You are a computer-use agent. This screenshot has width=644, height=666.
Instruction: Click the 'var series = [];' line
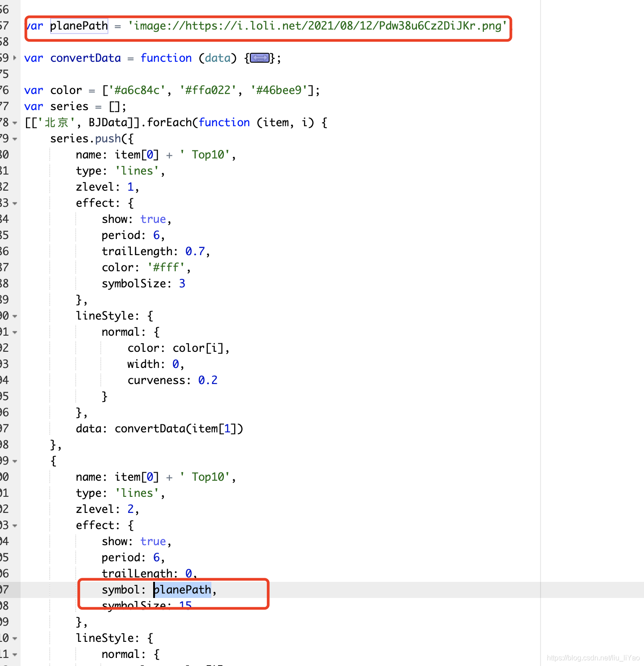tap(75, 107)
